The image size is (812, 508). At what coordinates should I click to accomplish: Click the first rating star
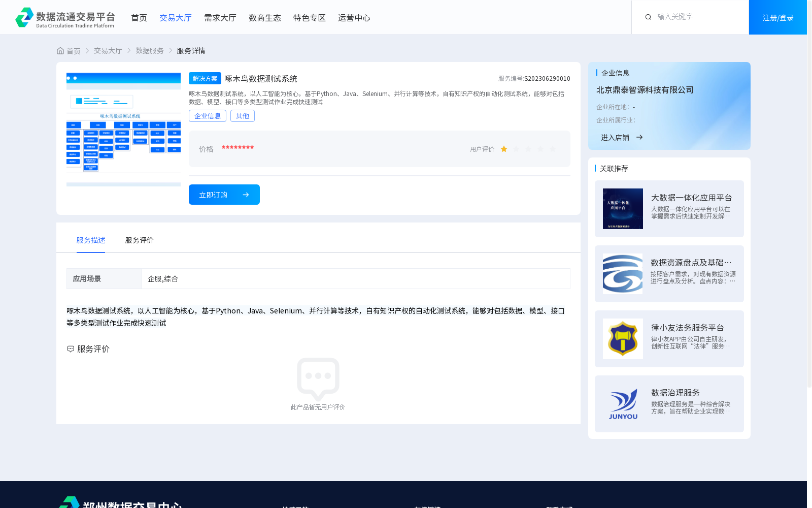(x=504, y=149)
